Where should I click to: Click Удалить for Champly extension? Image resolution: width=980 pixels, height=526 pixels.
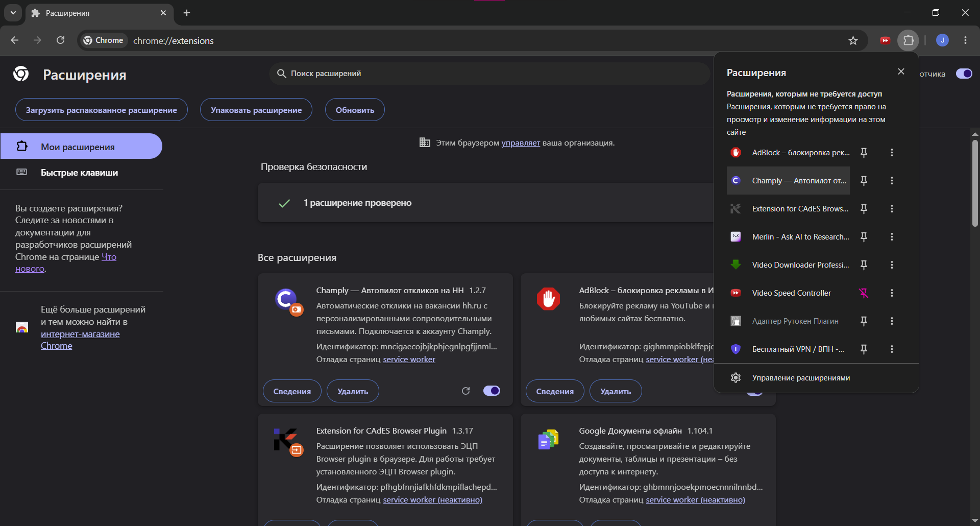tap(353, 391)
